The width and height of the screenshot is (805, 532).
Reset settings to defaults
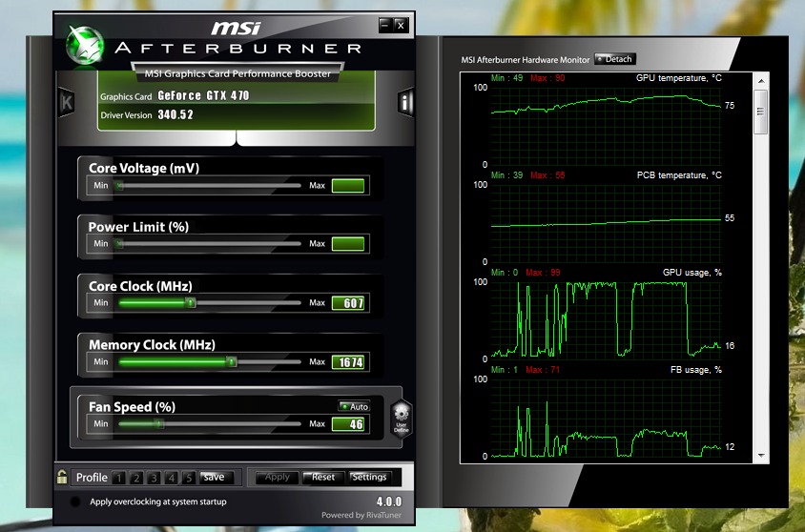pos(323,477)
